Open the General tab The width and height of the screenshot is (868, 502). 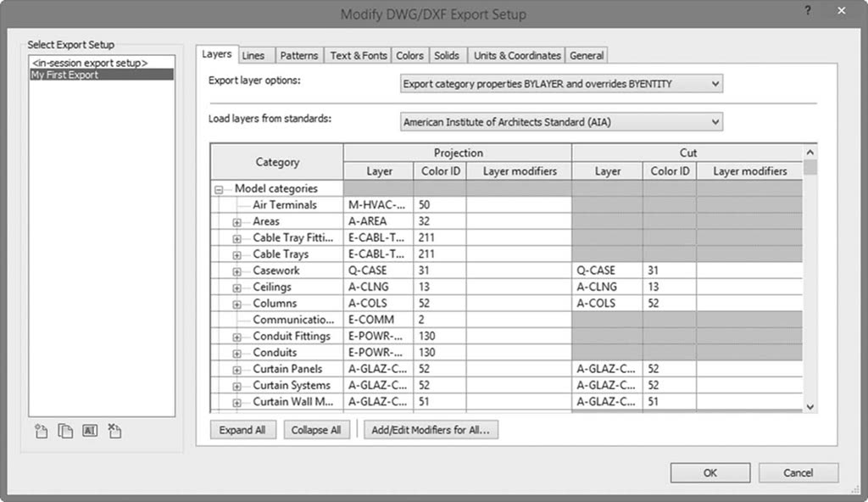tap(587, 55)
